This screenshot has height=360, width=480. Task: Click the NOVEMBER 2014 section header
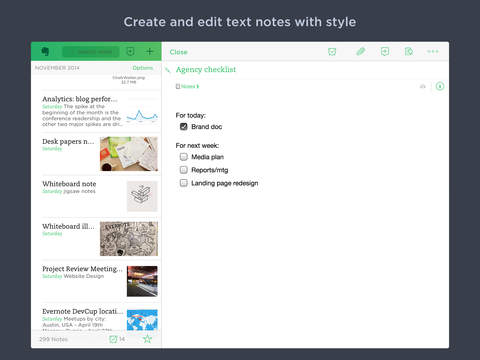pyautogui.click(x=57, y=68)
